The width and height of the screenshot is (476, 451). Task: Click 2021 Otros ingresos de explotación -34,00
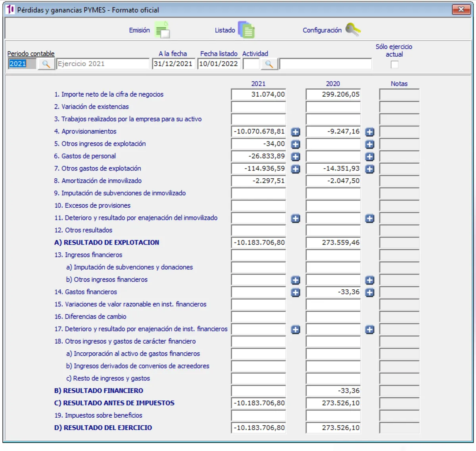pos(259,144)
